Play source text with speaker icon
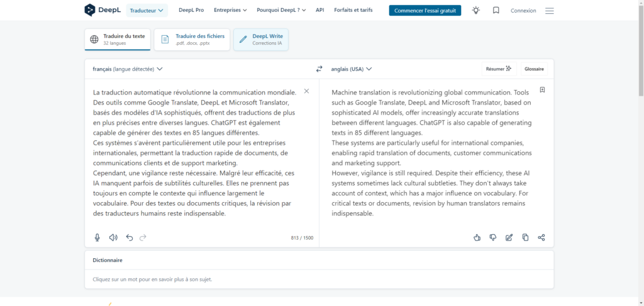 [x=113, y=237]
